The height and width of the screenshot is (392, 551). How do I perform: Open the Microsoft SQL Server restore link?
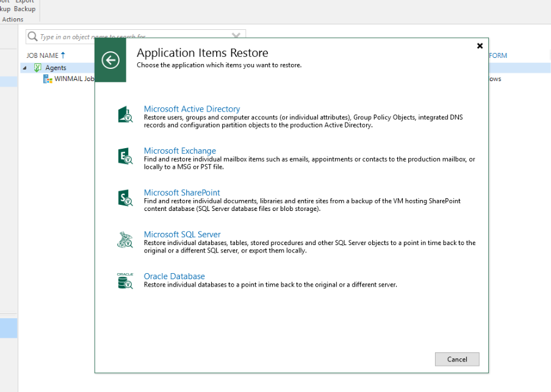pyautogui.click(x=182, y=234)
